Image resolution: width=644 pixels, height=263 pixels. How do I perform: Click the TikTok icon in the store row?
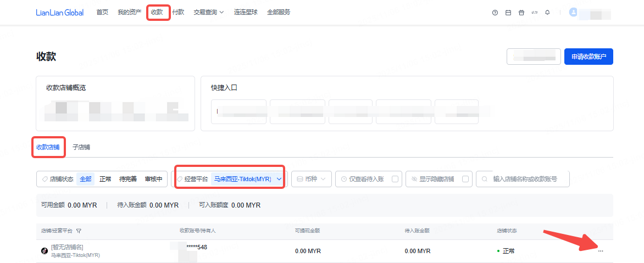(x=45, y=251)
